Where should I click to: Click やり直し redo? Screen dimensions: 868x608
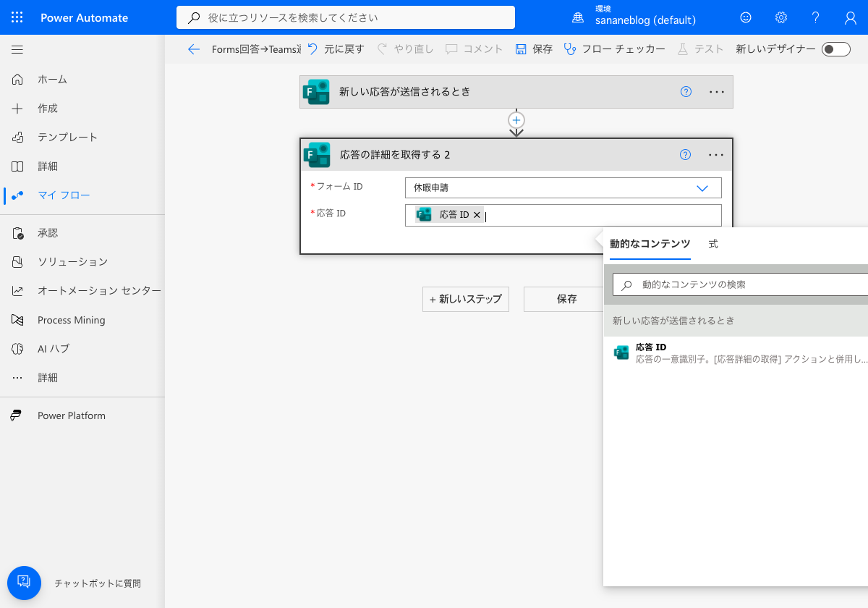(x=405, y=49)
